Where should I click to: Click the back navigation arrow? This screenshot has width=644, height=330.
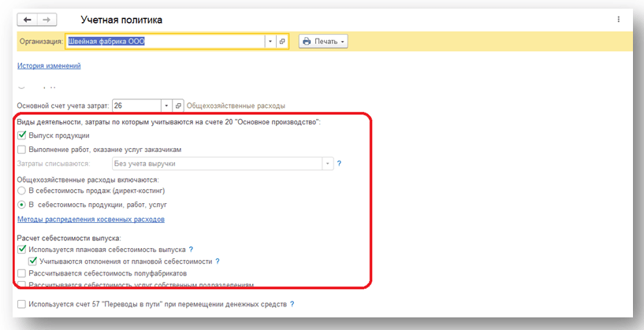click(28, 19)
